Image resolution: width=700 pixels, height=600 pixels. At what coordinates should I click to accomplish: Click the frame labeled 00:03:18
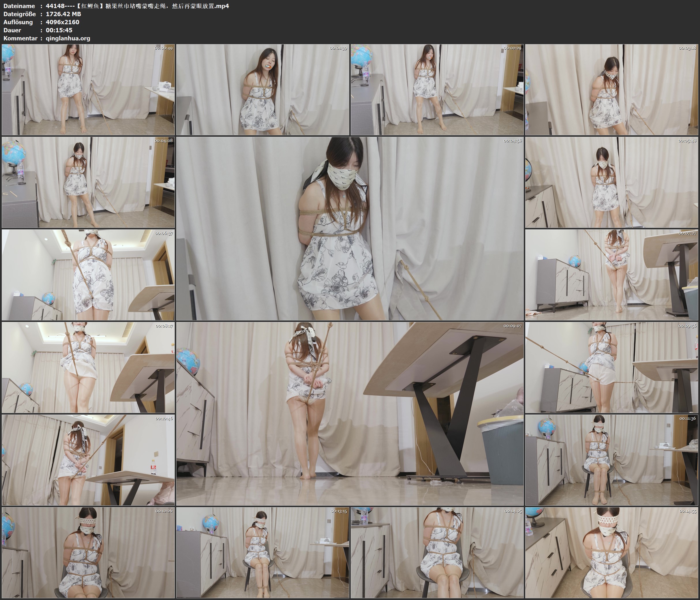tap(612, 90)
